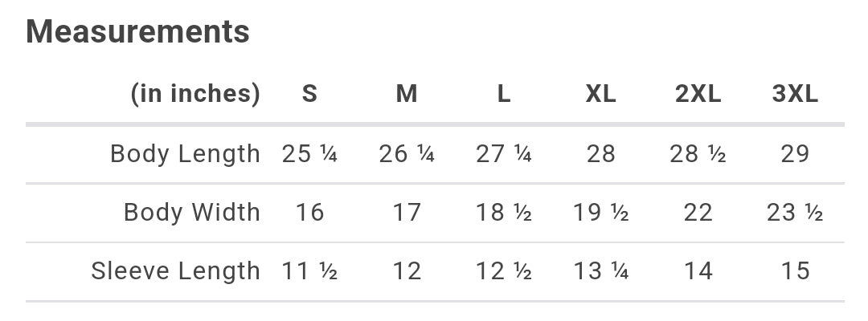Click the Measurements heading
Viewport: 868px width, 321px height.
[x=137, y=32]
